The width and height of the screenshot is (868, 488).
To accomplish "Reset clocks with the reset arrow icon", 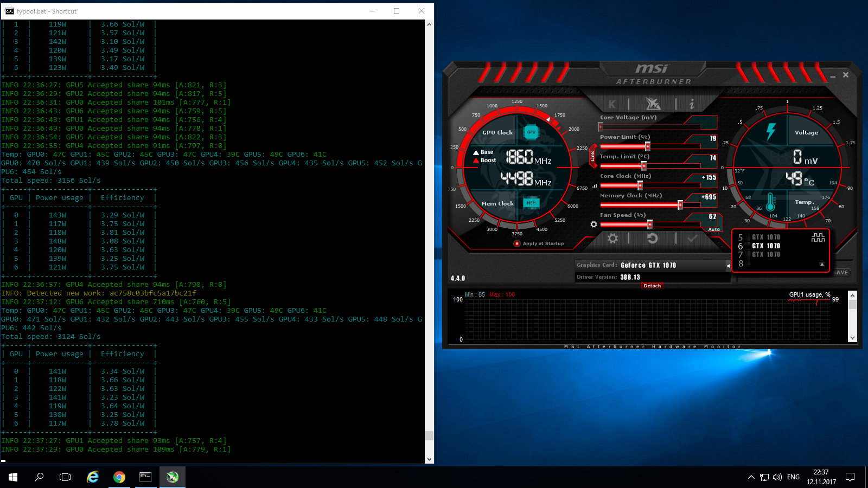I will (x=652, y=239).
